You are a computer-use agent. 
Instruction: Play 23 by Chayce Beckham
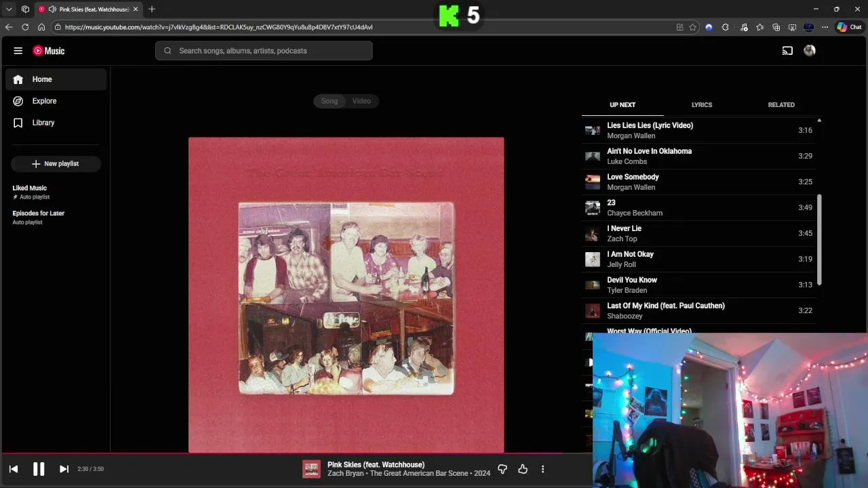pyautogui.click(x=698, y=207)
